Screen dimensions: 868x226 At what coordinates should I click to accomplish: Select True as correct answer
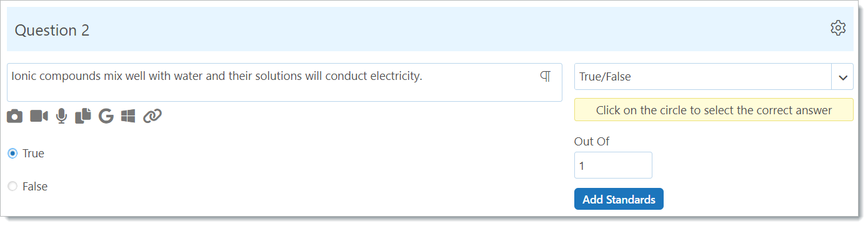click(12, 154)
